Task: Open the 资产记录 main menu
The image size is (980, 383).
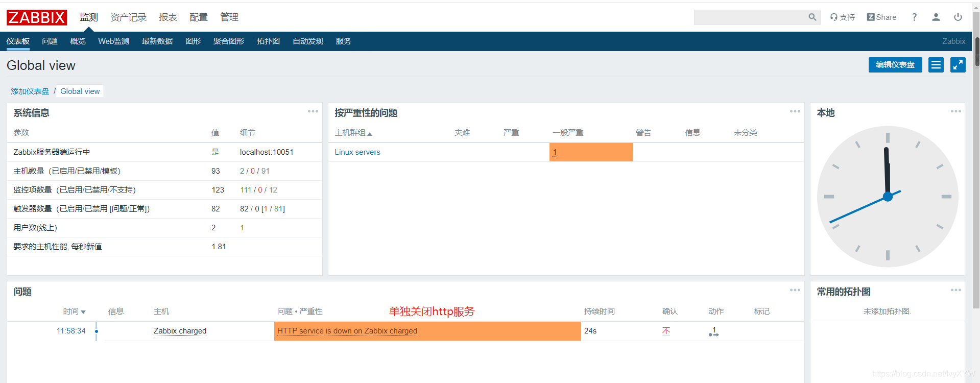Action: pyautogui.click(x=128, y=17)
